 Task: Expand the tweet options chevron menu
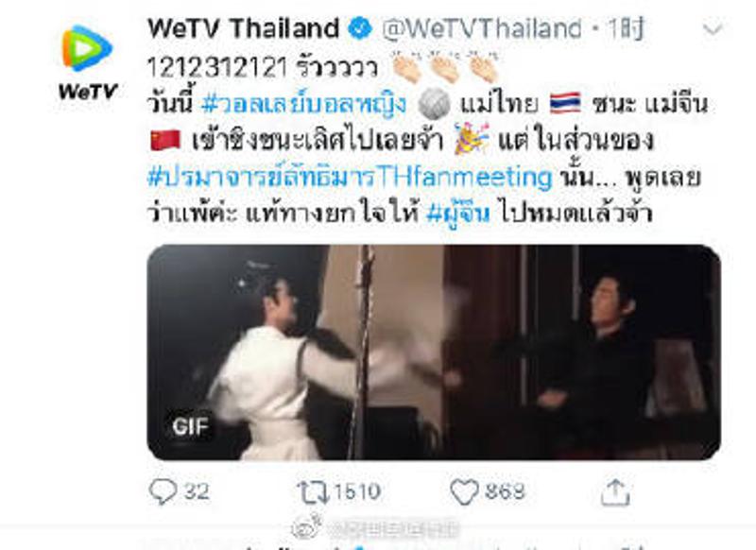tap(713, 30)
